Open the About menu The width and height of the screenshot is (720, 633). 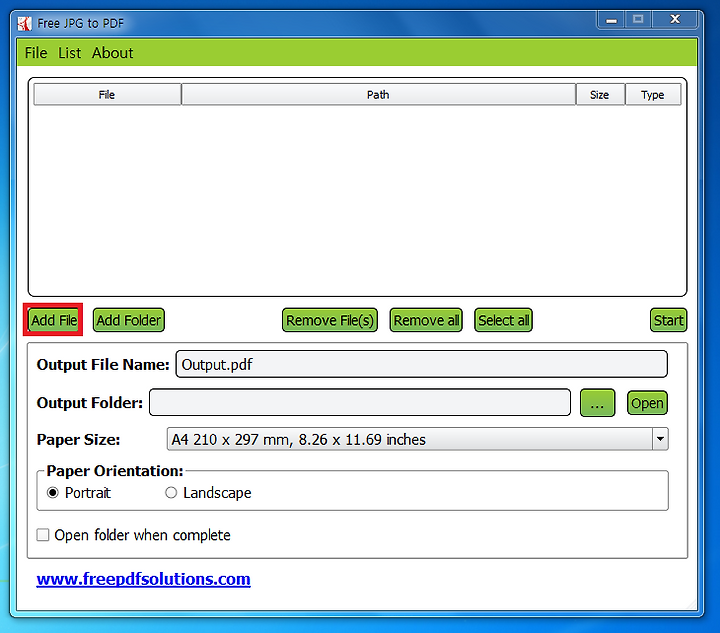(112, 53)
